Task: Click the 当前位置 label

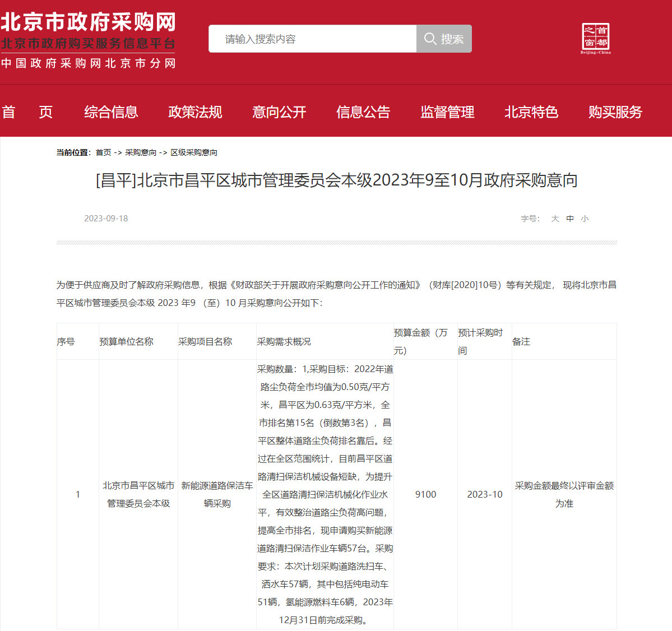Action: (x=73, y=152)
